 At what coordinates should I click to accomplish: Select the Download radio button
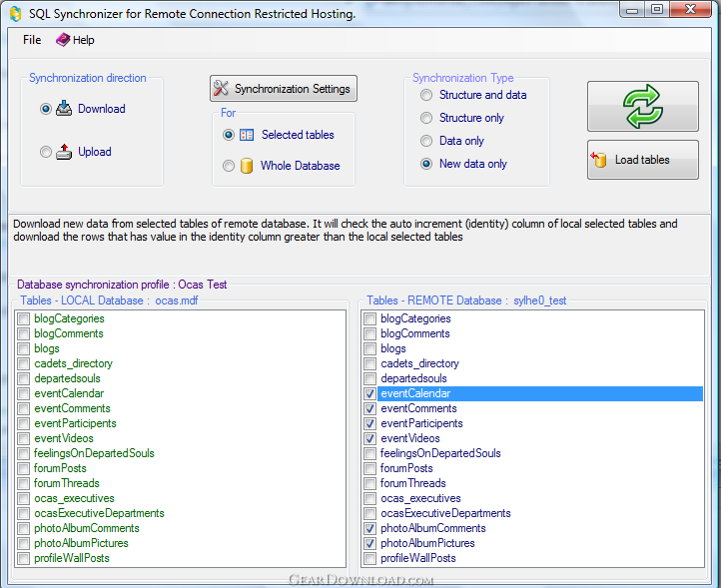pyautogui.click(x=46, y=109)
